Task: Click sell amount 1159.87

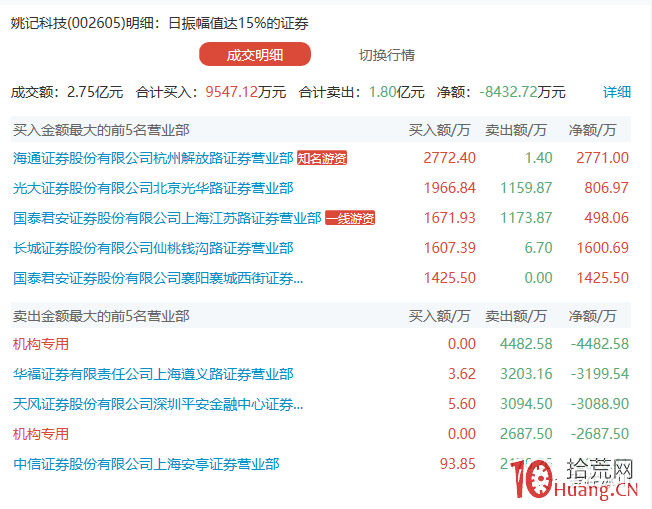Action: click(x=526, y=188)
